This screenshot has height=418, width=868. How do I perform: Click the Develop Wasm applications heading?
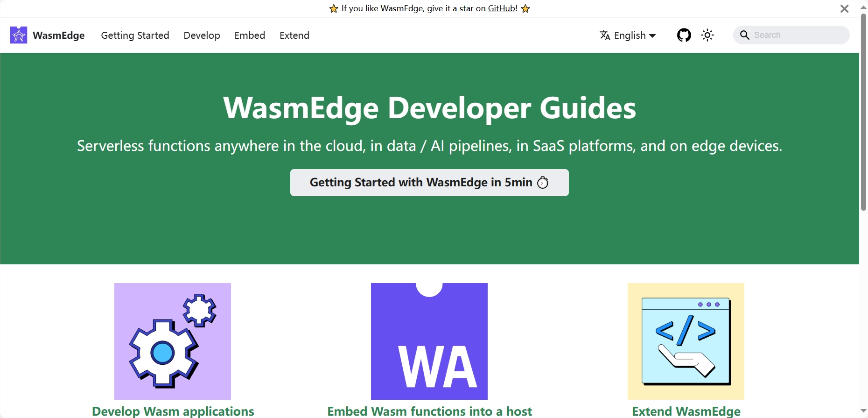point(173,411)
